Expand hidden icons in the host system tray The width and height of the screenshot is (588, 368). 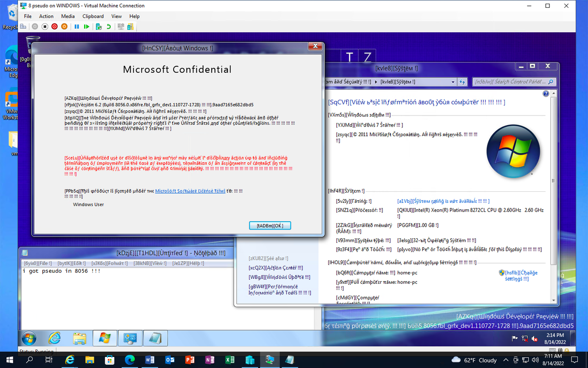click(x=506, y=360)
